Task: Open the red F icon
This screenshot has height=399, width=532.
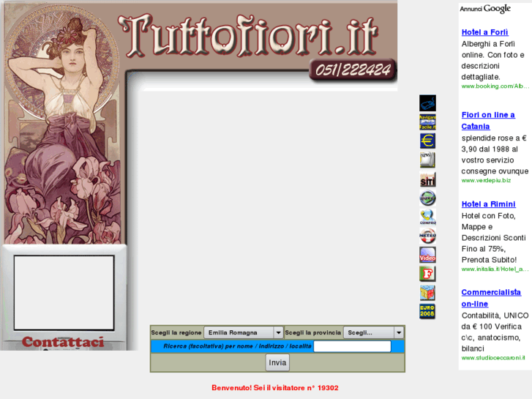Action: pos(427,274)
